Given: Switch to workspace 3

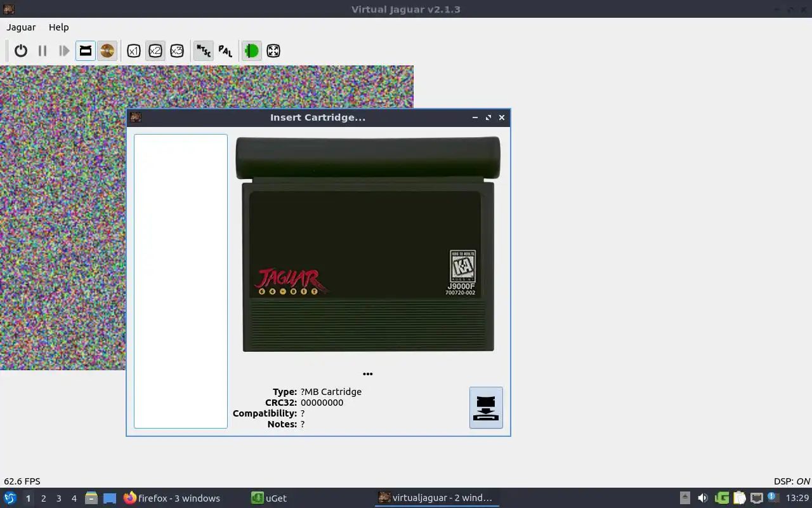Looking at the screenshot, I should coord(59,498).
